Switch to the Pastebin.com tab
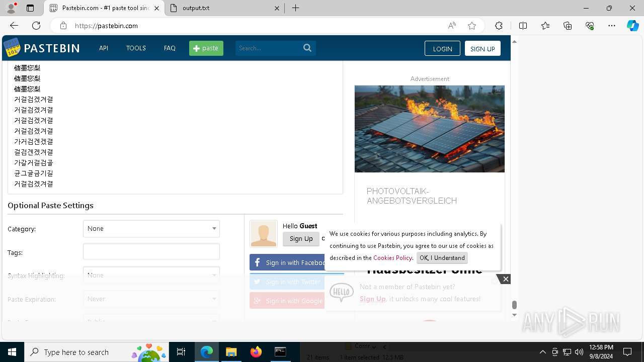Screen dimensions: 644x362 (104, 8)
